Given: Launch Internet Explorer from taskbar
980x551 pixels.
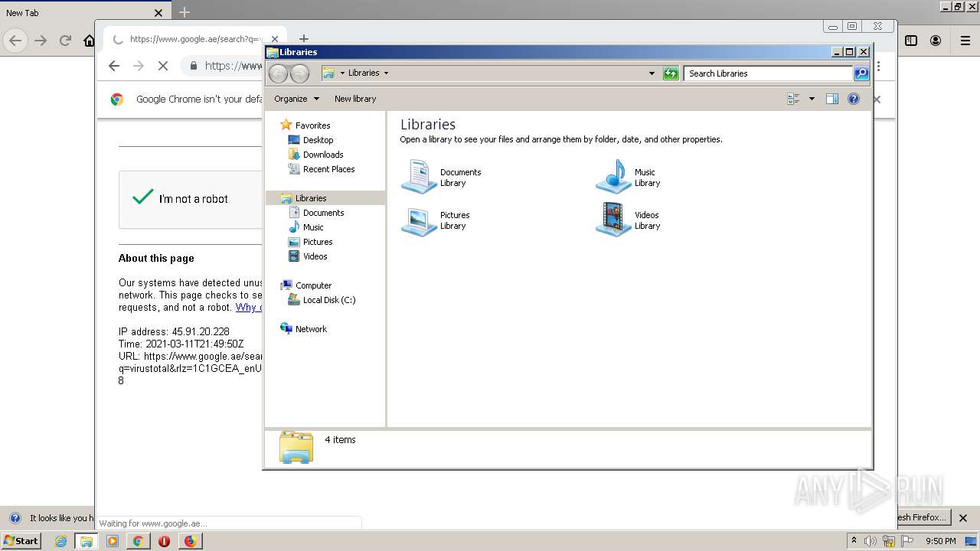Looking at the screenshot, I should [60, 541].
